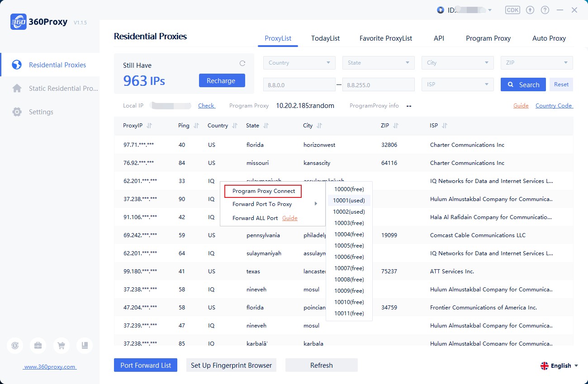This screenshot has width=588, height=384.
Task: Switch to the ProxyList tab
Action: coord(278,38)
